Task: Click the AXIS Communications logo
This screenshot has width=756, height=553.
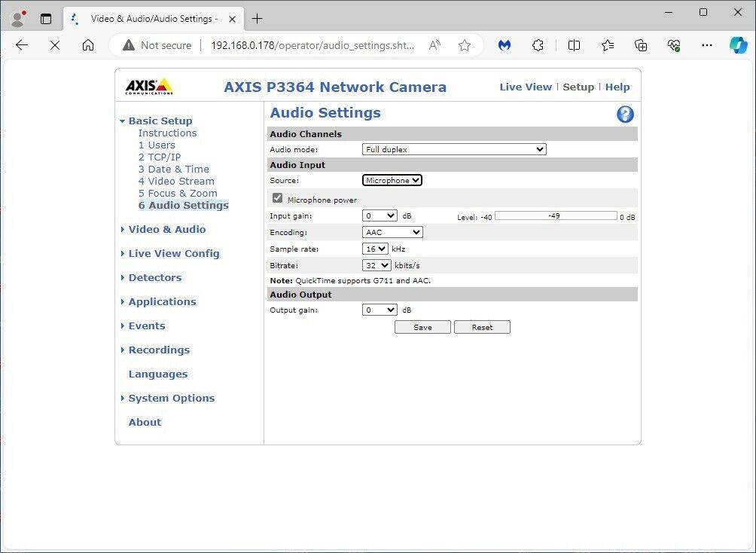Action: [x=148, y=87]
